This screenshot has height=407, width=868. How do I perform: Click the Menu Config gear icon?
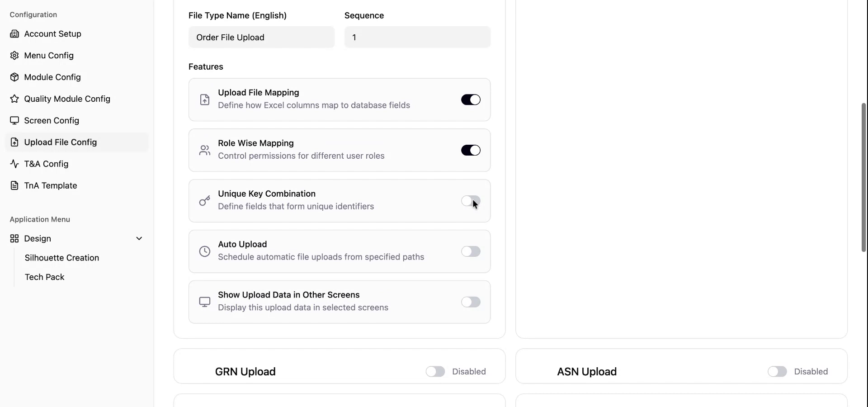point(15,55)
